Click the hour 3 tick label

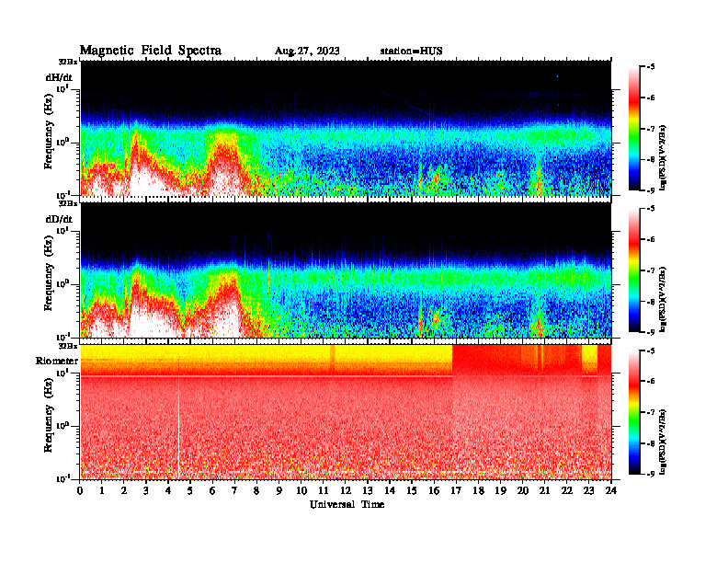(x=146, y=490)
